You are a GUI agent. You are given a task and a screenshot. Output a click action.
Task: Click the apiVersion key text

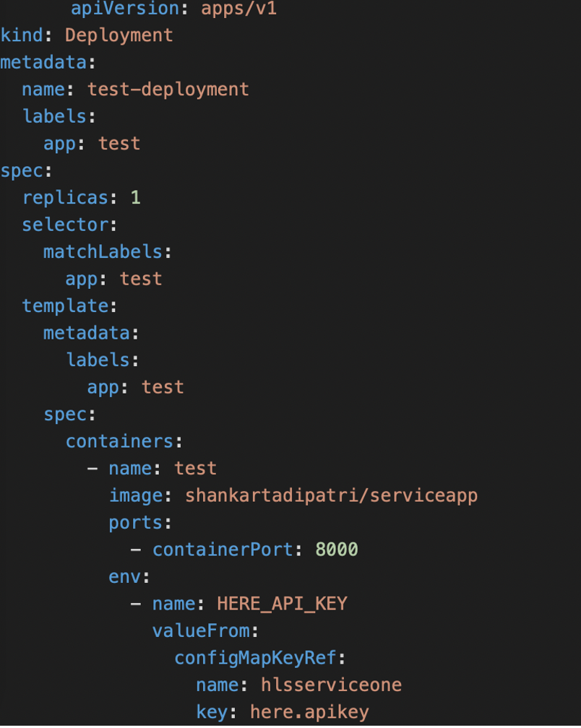click(125, 9)
